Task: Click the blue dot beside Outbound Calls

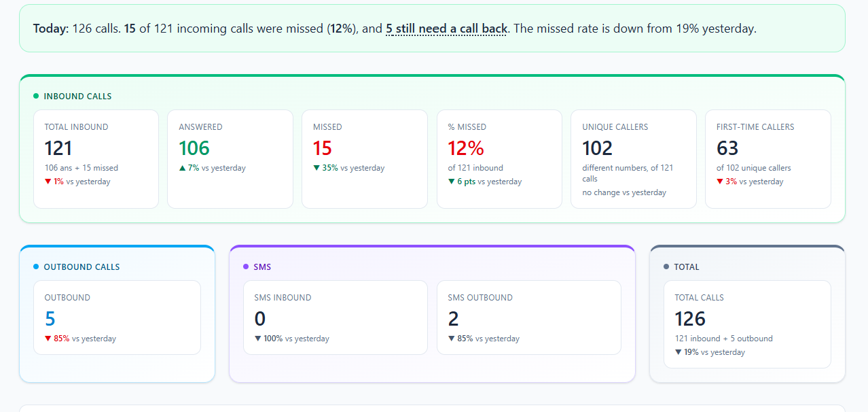Action: (36, 267)
